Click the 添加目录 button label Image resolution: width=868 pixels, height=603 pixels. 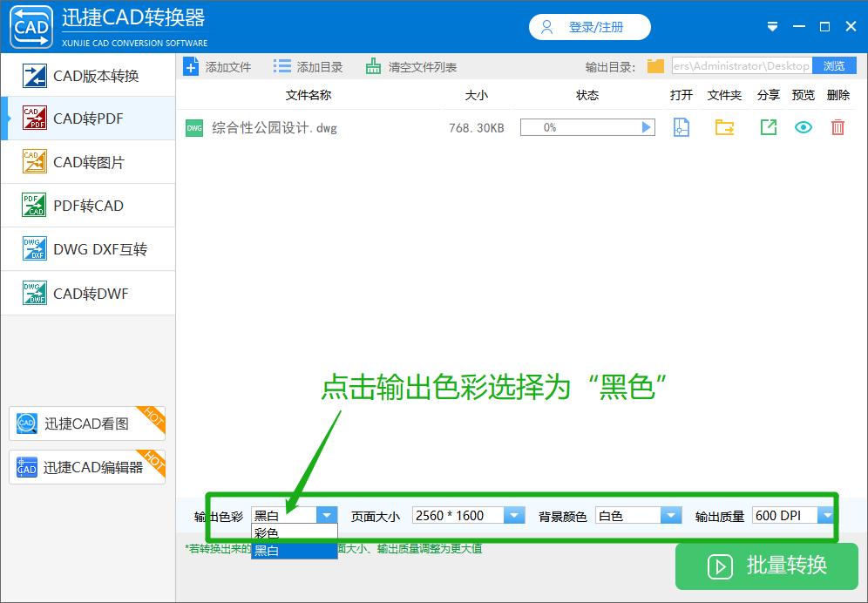click(320, 68)
